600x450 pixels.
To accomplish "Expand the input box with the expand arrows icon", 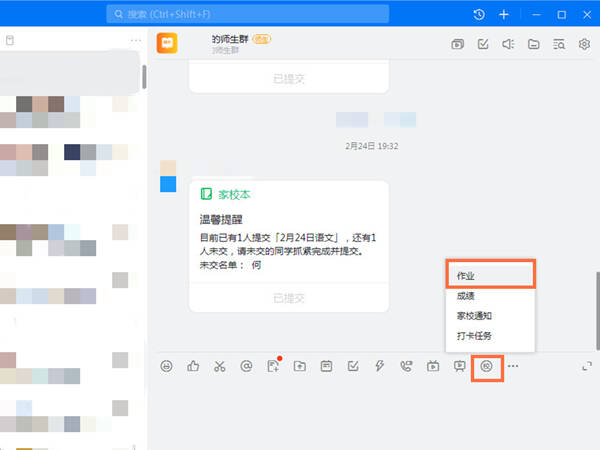I will point(587,366).
